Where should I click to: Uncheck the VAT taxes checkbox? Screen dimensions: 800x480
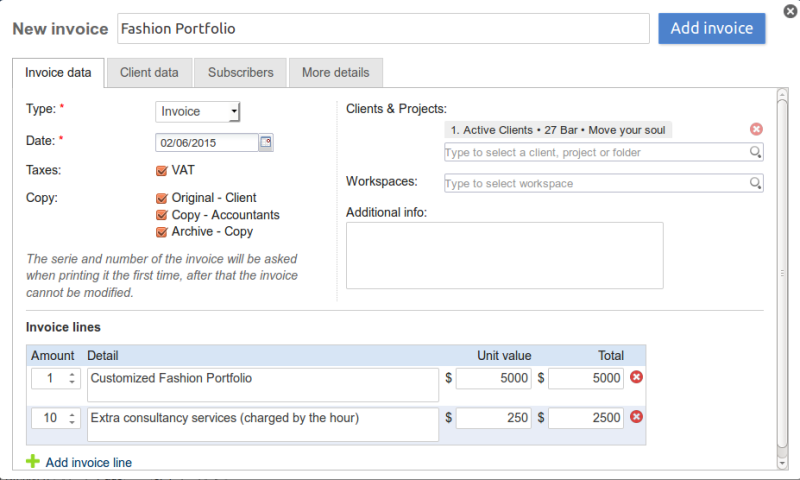(x=162, y=170)
